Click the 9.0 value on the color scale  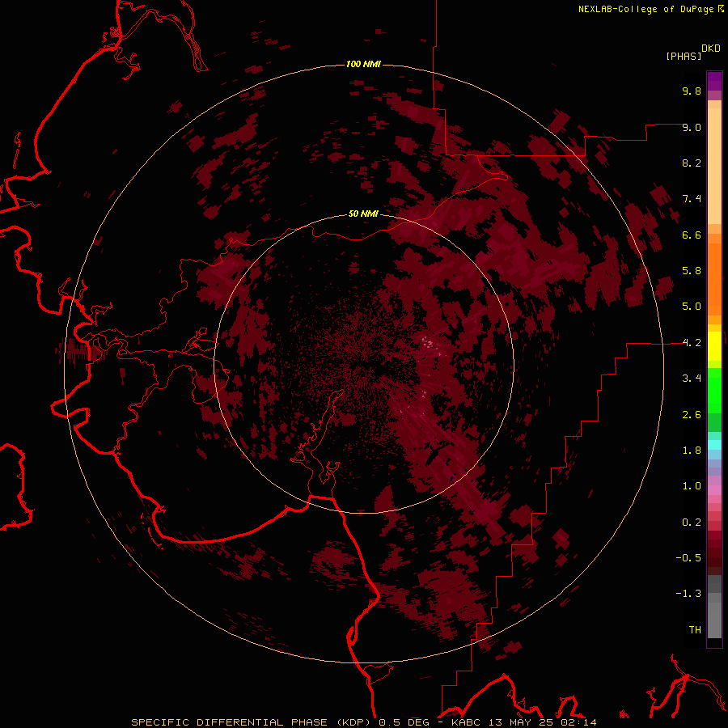click(692, 127)
